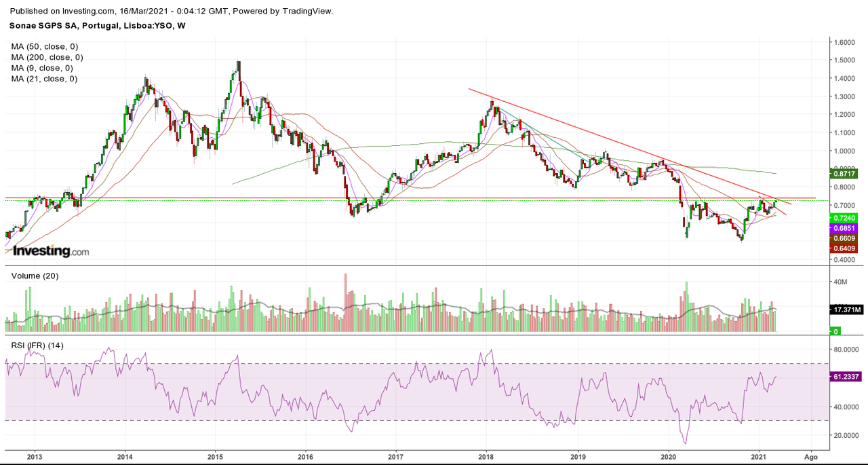
Task: Click the brown 0.6609 price tag
Action: pos(844,238)
